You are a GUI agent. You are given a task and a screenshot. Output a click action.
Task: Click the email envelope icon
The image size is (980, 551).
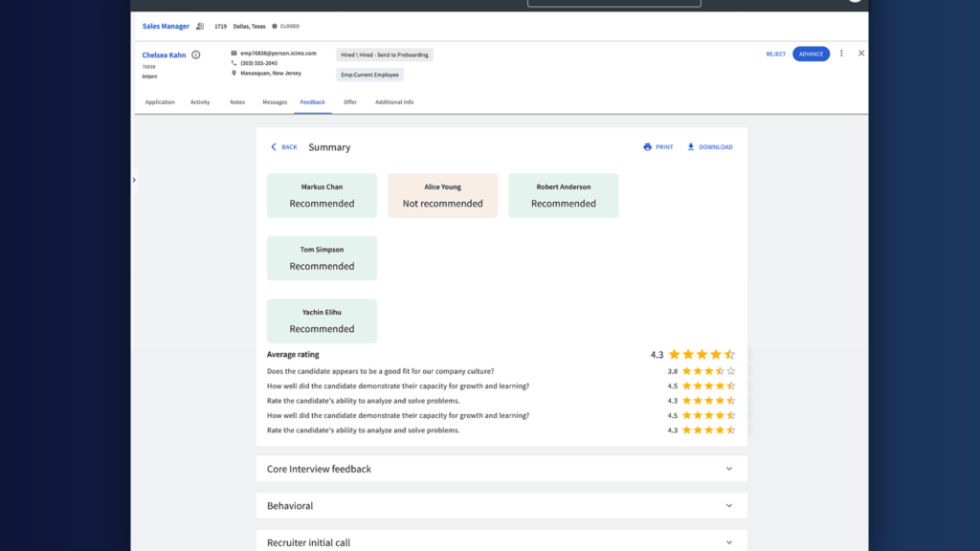tap(234, 54)
